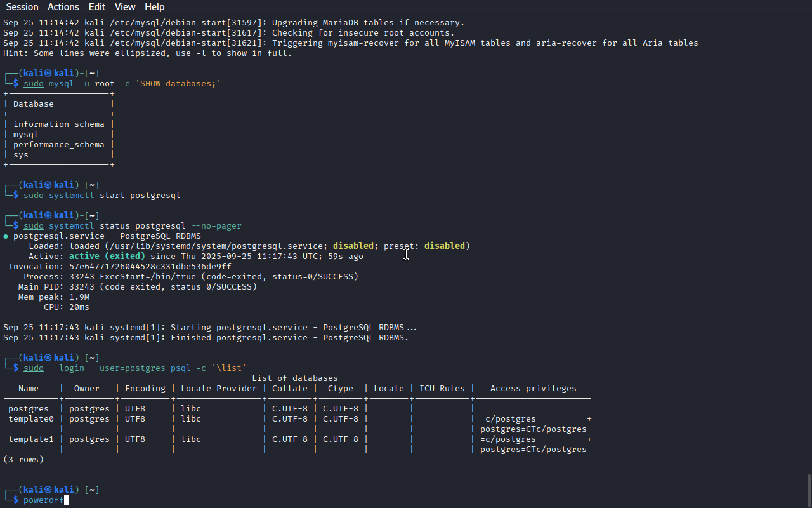Click the vertical scrollbar thumb
This screenshot has width=812, height=508.
coord(808,489)
